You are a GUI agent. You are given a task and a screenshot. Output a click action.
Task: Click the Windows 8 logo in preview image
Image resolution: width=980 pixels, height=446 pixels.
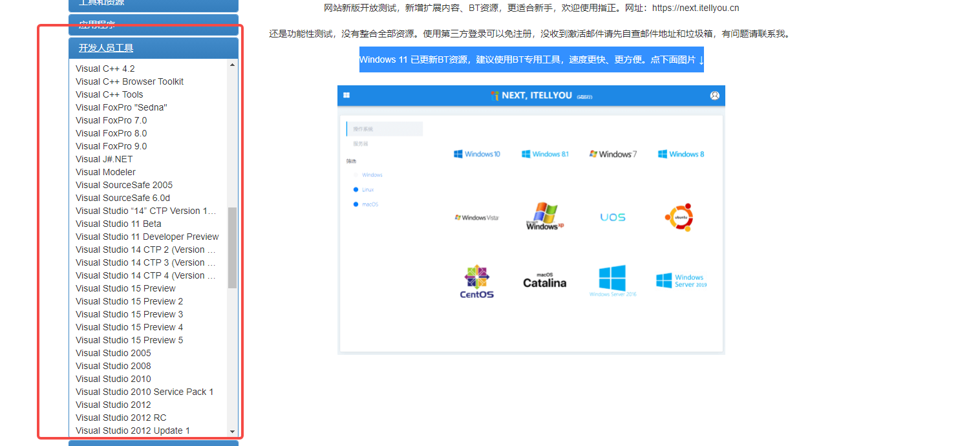tap(681, 154)
